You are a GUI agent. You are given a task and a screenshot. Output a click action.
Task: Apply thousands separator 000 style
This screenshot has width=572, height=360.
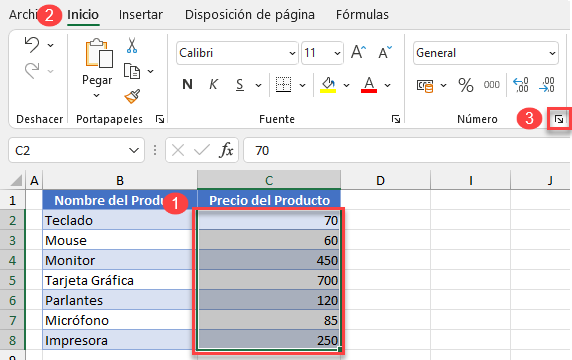(491, 85)
